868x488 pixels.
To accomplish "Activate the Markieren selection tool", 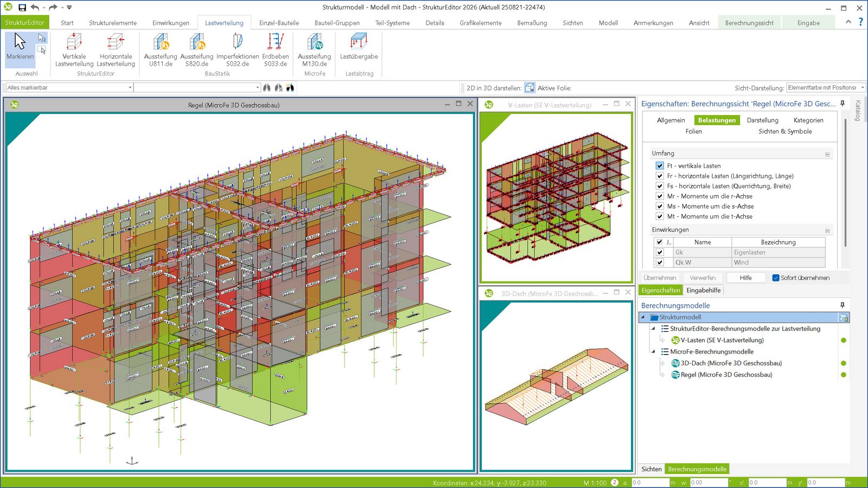I will [x=20, y=47].
